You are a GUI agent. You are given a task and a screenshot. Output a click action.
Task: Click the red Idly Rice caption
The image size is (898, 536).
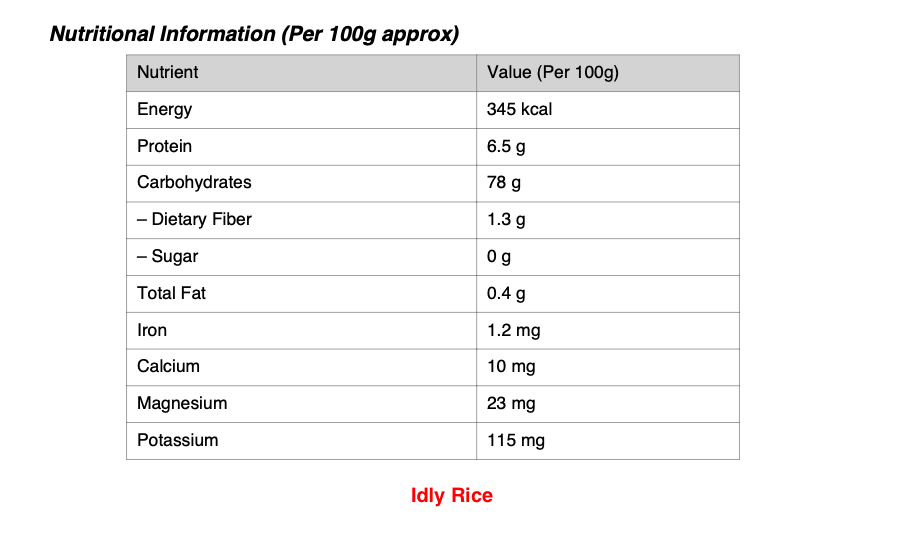[x=451, y=495]
